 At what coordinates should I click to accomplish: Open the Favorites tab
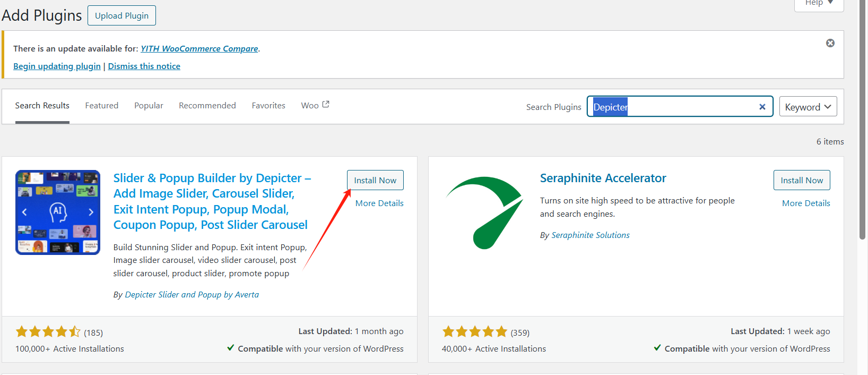pyautogui.click(x=268, y=106)
